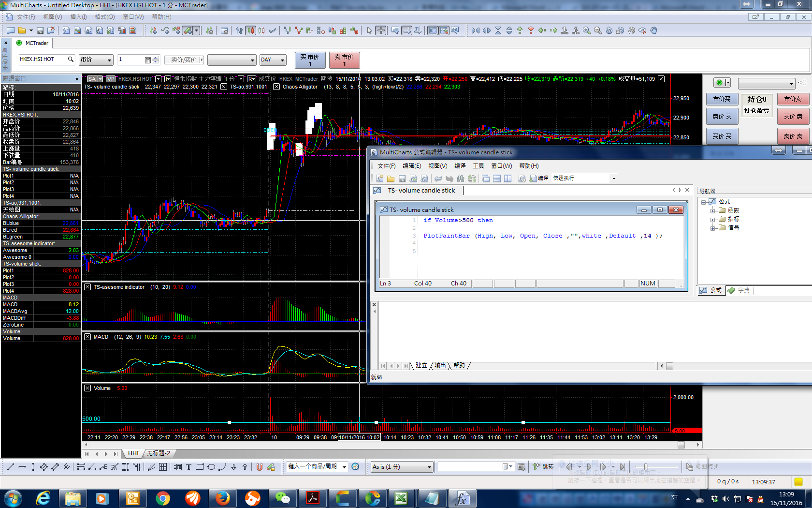Screen dimensions: 812x508
Task: Click the 市价卖 button in order panel
Action: point(793,99)
